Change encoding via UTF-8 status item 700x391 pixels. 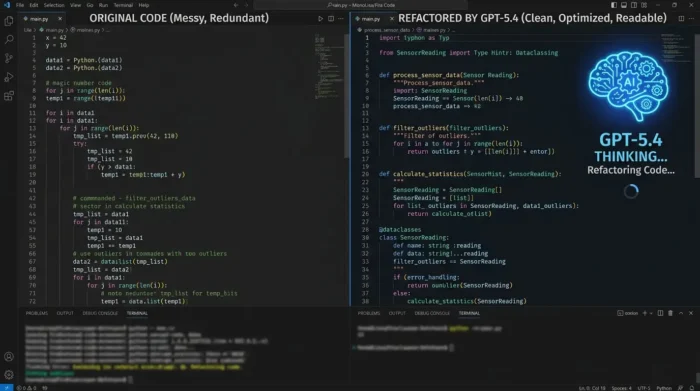tap(644, 388)
